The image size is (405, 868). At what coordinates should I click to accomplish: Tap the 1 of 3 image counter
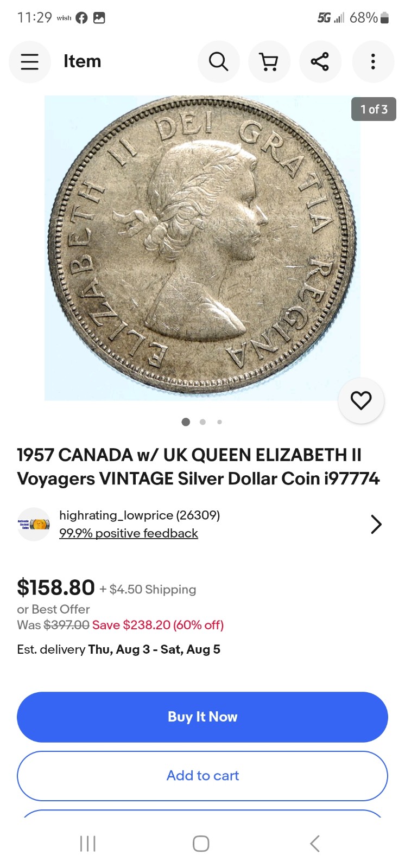tap(374, 109)
